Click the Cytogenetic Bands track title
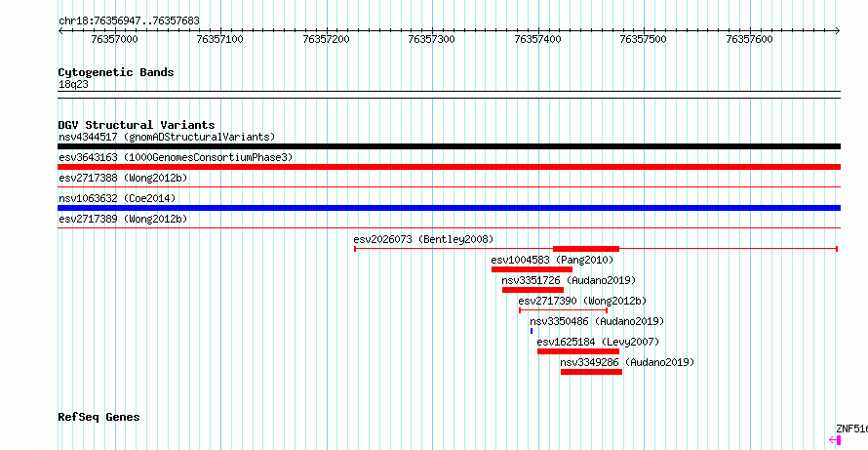 tap(116, 72)
